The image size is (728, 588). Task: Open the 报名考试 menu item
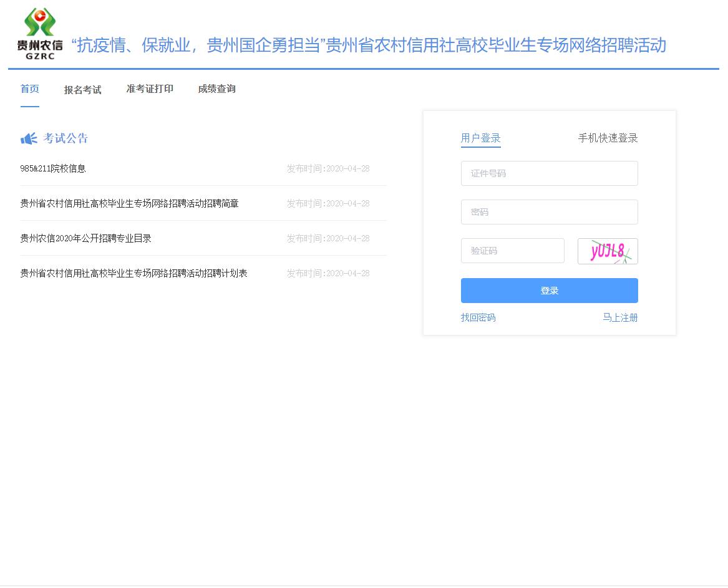point(82,90)
